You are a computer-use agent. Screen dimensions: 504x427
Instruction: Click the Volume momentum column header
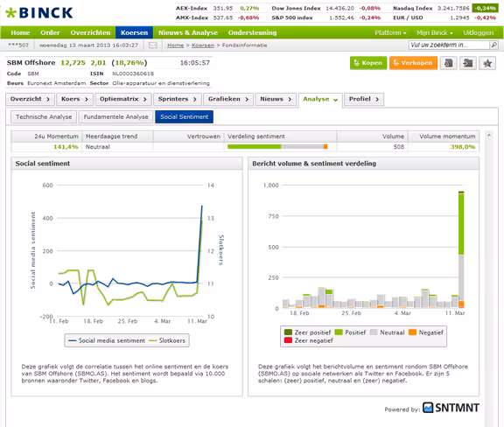click(x=444, y=136)
